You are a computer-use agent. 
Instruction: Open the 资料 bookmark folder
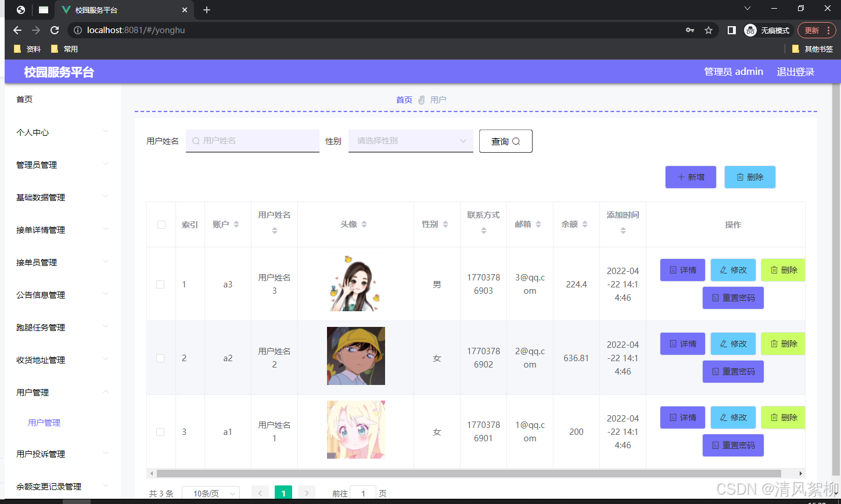click(x=27, y=49)
